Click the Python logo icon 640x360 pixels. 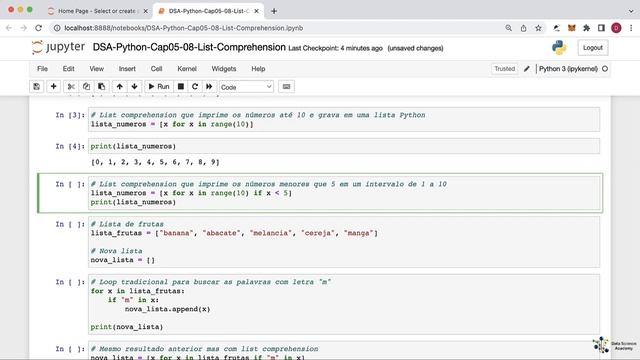pyautogui.click(x=559, y=48)
